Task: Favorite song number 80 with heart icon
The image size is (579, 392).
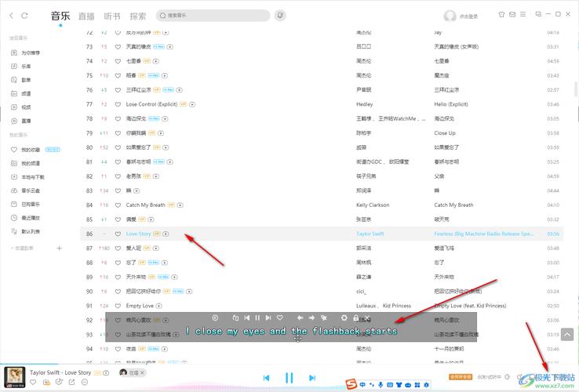Action: (x=118, y=147)
